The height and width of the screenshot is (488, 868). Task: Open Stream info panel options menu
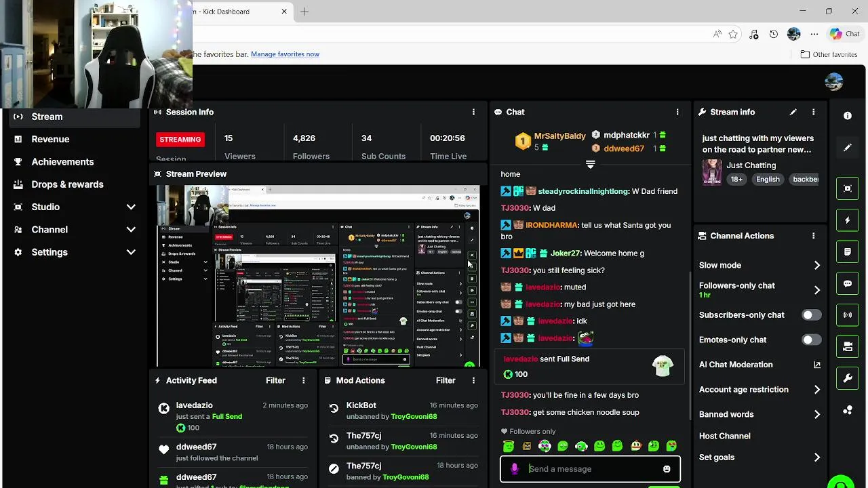click(813, 112)
